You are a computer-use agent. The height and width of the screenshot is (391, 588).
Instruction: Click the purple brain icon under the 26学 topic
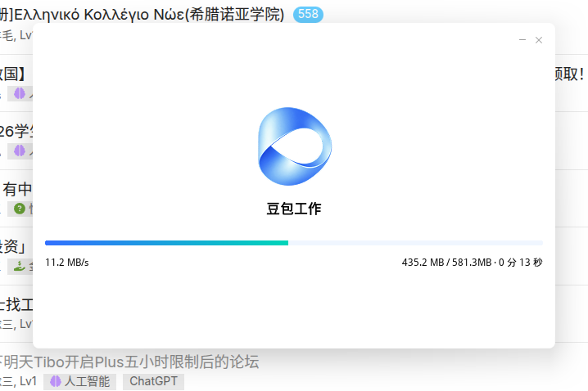point(20,151)
